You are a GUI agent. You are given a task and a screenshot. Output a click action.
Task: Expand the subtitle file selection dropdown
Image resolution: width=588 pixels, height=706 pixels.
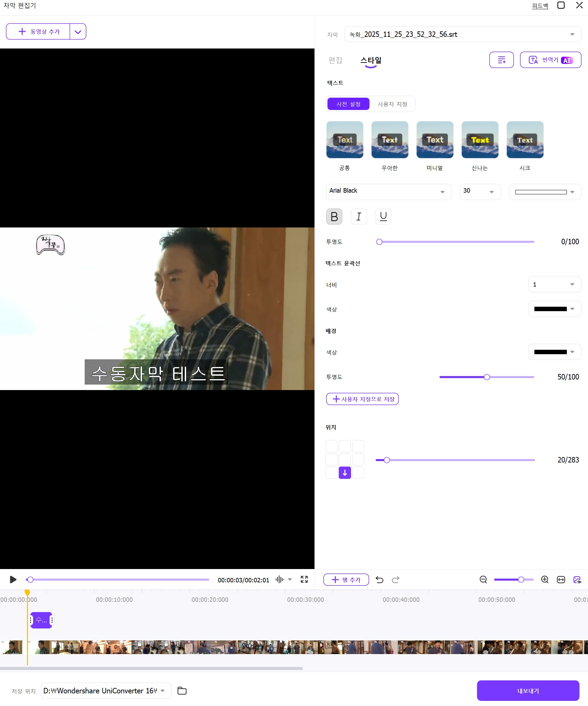pyautogui.click(x=572, y=34)
